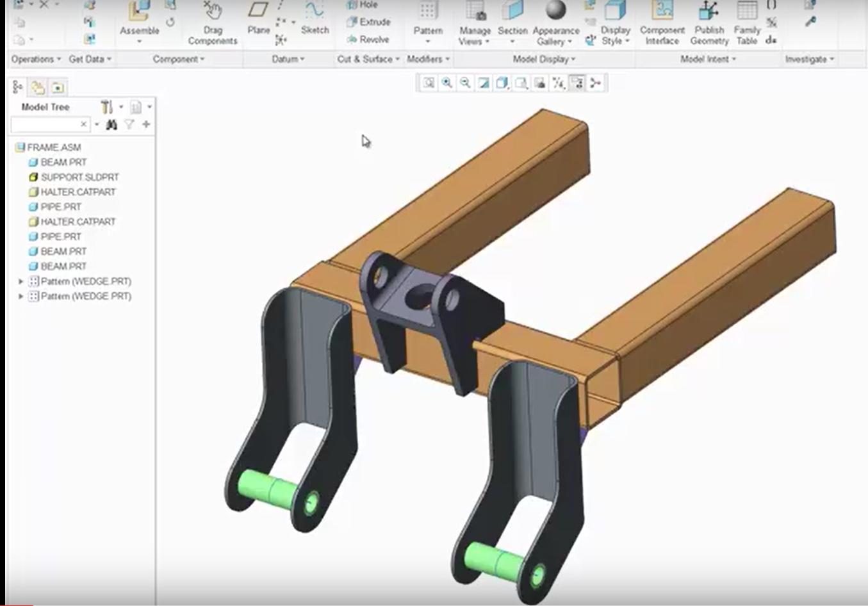This screenshot has width=868, height=606.
Task: Create a datum Plane
Action: 258,18
